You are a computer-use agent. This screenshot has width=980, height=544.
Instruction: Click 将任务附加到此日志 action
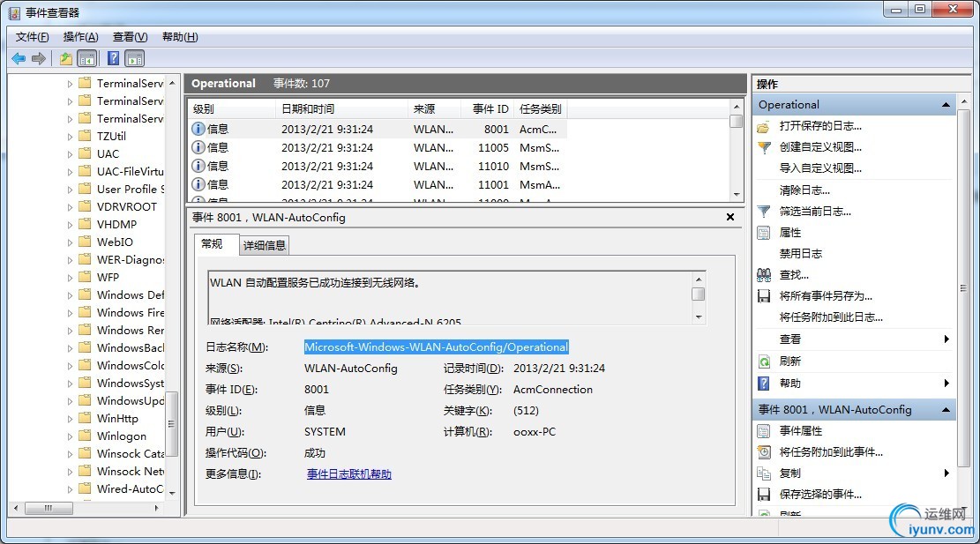831,317
